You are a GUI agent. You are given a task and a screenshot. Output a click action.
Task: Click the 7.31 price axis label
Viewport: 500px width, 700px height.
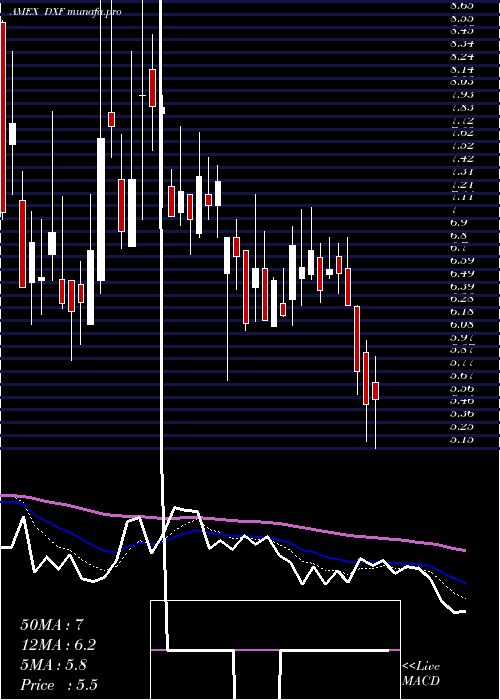click(x=462, y=171)
